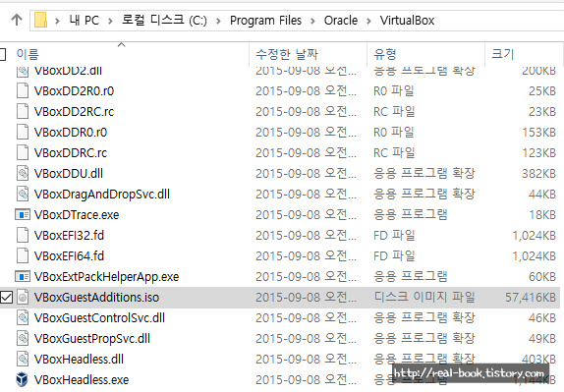This screenshot has height=392, width=564.
Task: Click the VBoxDDU.dll file icon
Action: [23, 173]
